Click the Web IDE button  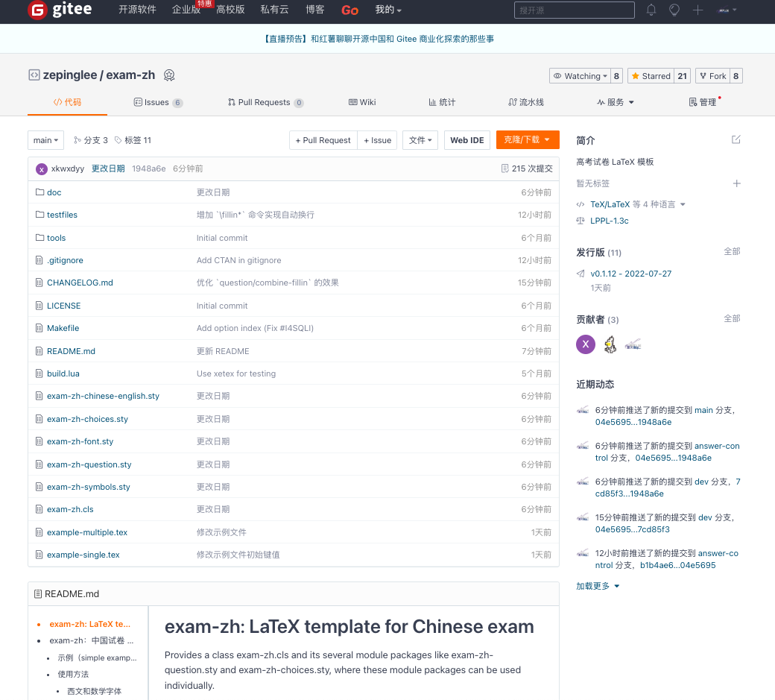[x=467, y=140]
